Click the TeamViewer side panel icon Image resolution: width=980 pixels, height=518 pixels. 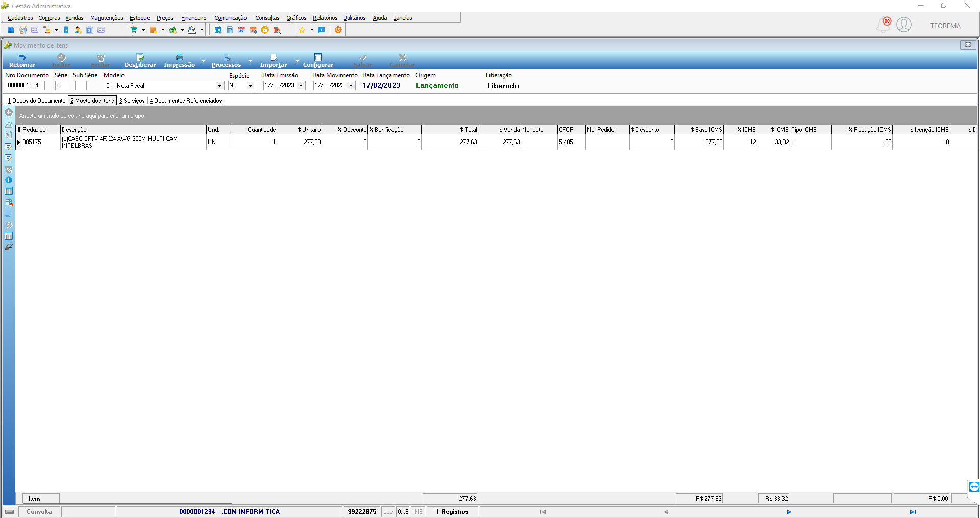point(974,487)
